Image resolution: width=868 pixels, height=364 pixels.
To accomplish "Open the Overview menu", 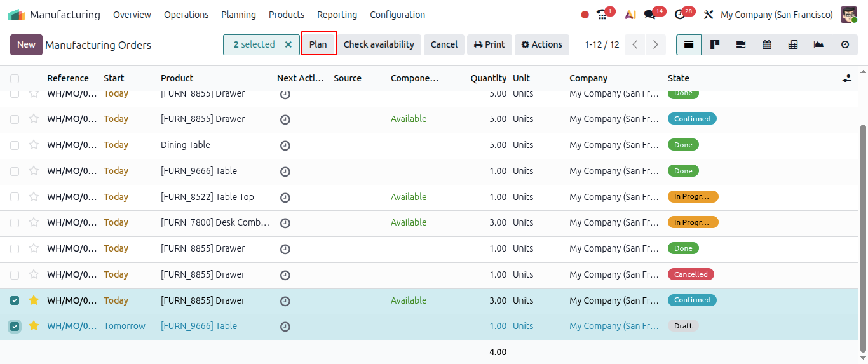I will point(132,15).
